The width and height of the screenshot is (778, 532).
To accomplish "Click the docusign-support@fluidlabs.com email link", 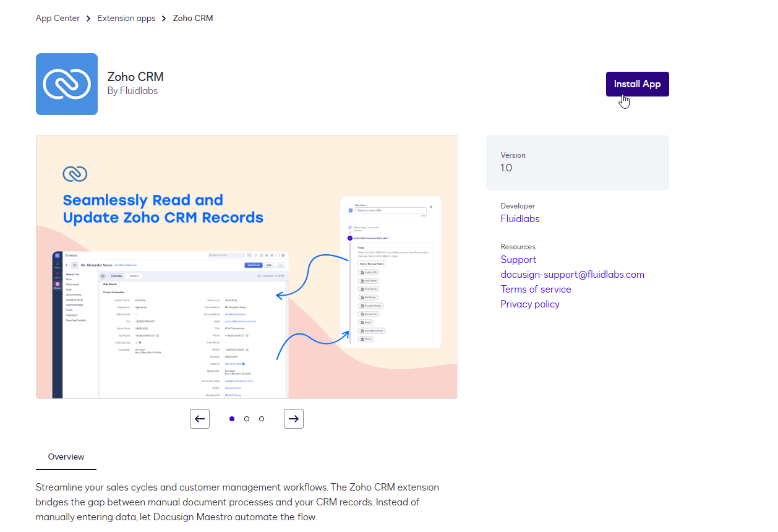I will [x=572, y=275].
